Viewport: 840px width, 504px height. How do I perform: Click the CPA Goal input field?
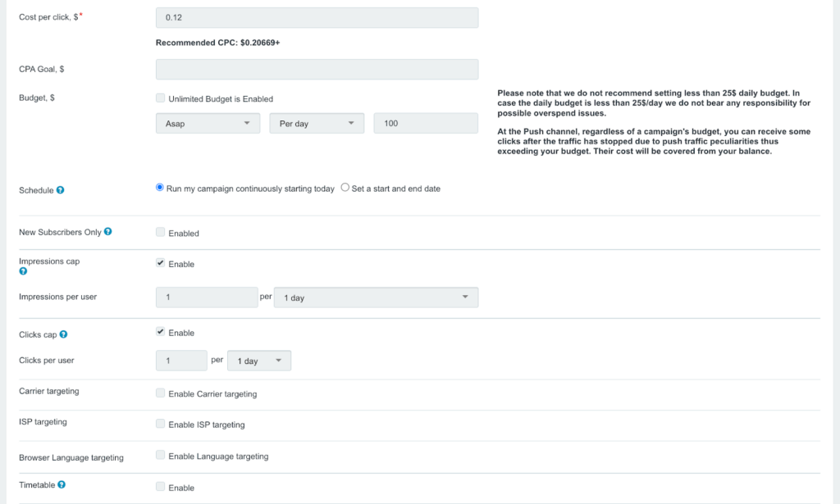click(x=317, y=70)
